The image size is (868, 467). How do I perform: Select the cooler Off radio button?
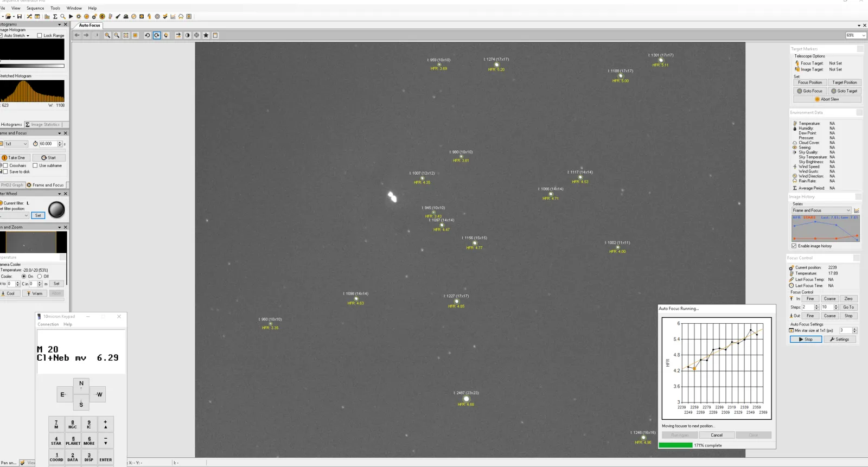pyautogui.click(x=40, y=276)
